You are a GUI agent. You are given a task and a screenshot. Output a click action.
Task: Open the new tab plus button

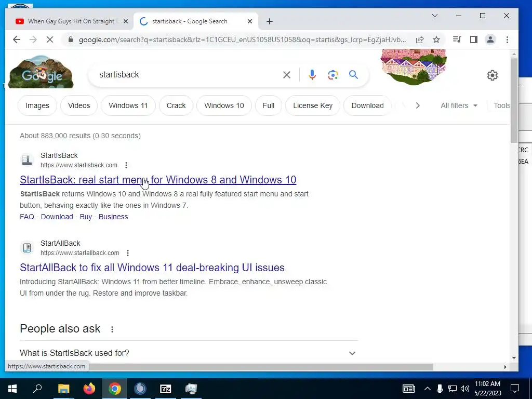(x=270, y=21)
